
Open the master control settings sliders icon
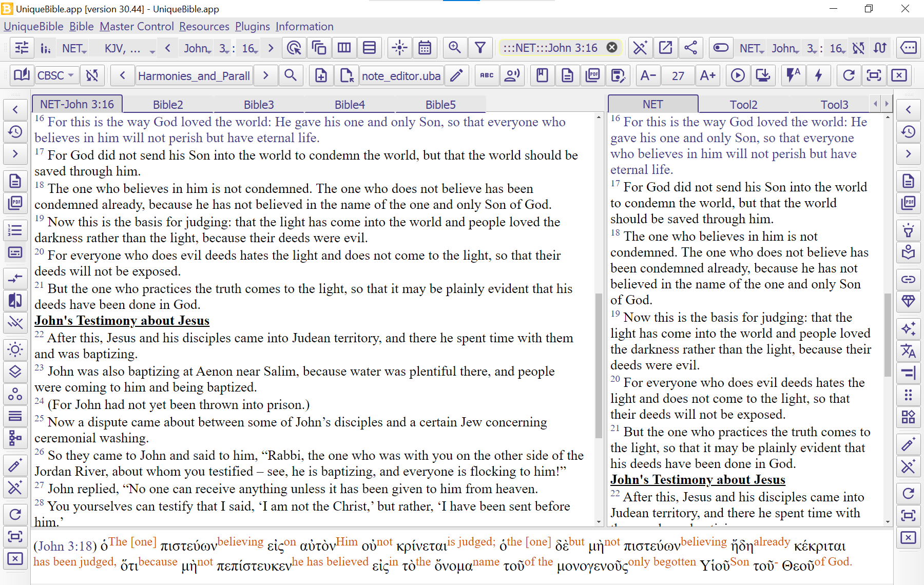tap(22, 48)
